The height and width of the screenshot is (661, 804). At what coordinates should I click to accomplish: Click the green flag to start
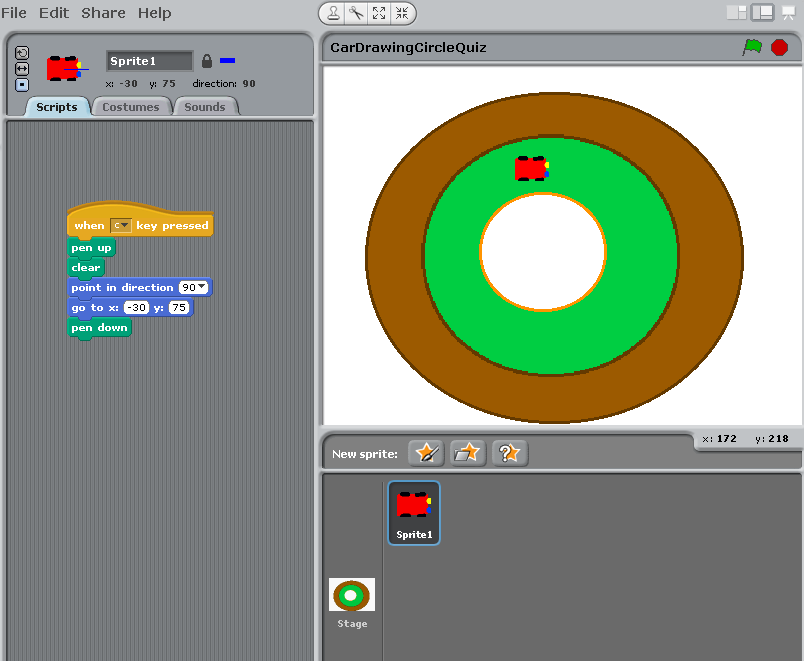[x=752, y=47]
